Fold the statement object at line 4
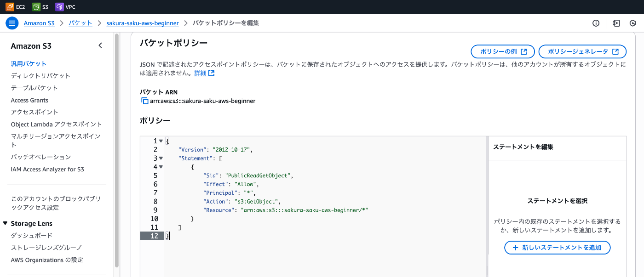 (161, 167)
